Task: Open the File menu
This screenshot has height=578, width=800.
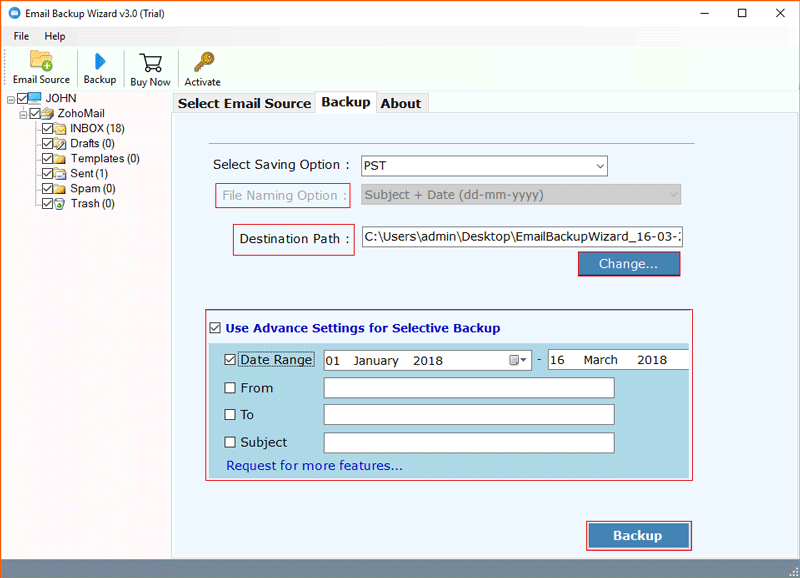Action: (21, 36)
